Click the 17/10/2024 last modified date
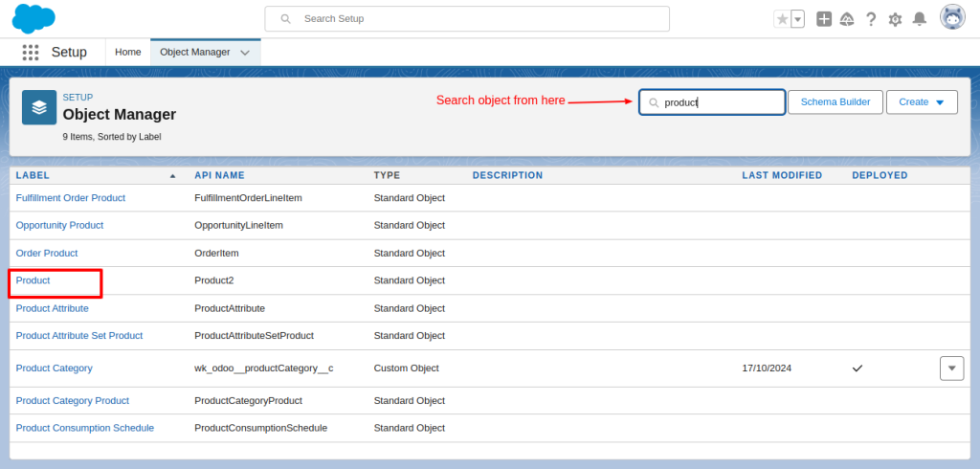This screenshot has height=469, width=980. pyautogui.click(x=767, y=368)
